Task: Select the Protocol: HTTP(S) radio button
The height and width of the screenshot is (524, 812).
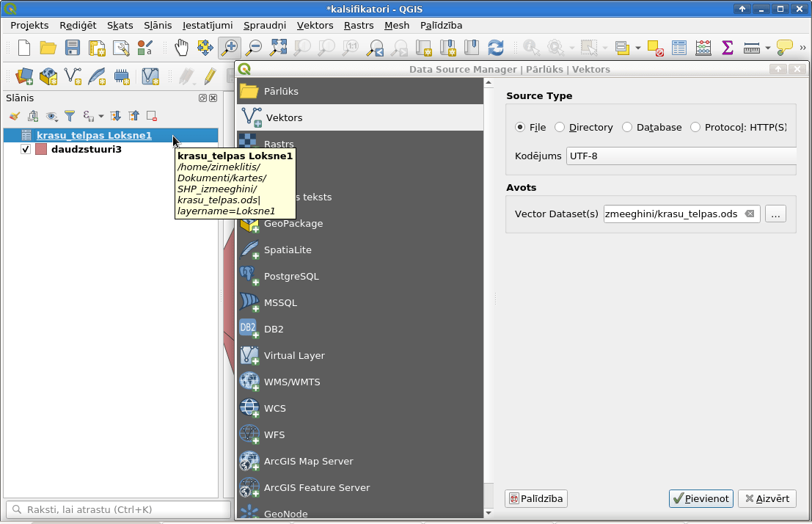Action: pos(695,127)
